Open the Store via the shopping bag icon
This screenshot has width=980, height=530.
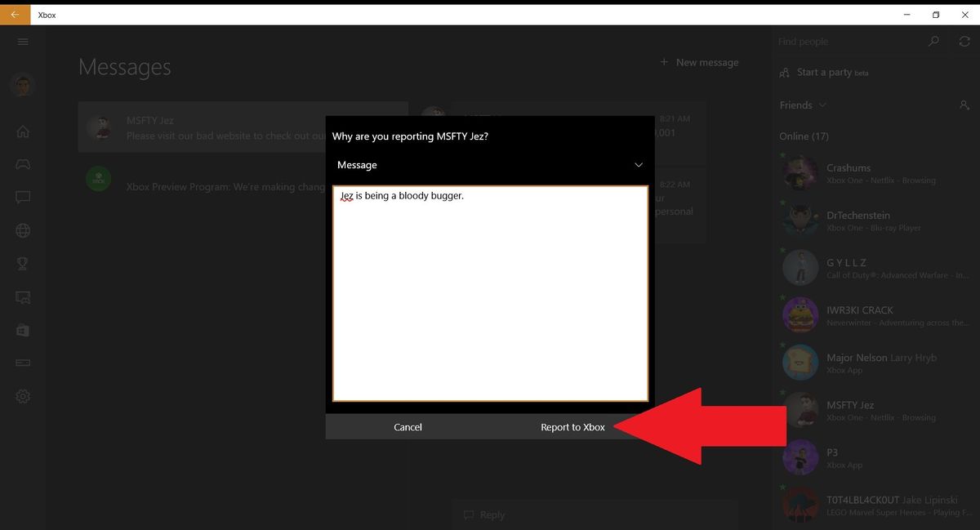pos(22,331)
